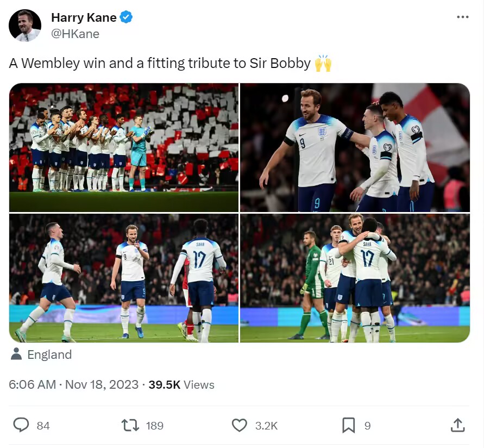Bookmark this tweet
484x448 pixels.
point(348,425)
